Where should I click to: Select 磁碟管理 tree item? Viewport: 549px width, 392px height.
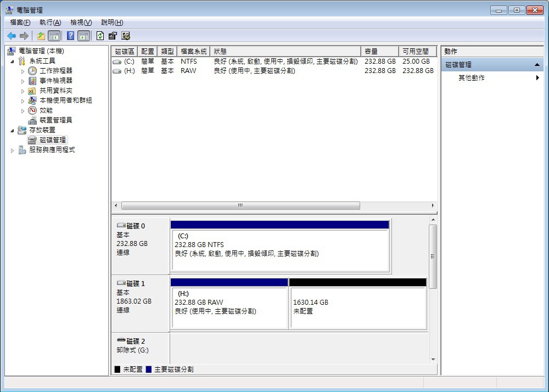click(x=53, y=140)
